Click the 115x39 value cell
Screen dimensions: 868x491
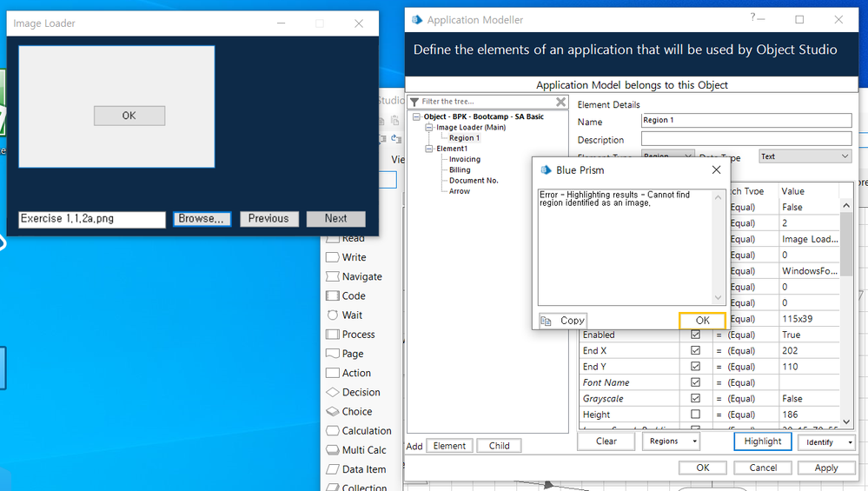809,319
